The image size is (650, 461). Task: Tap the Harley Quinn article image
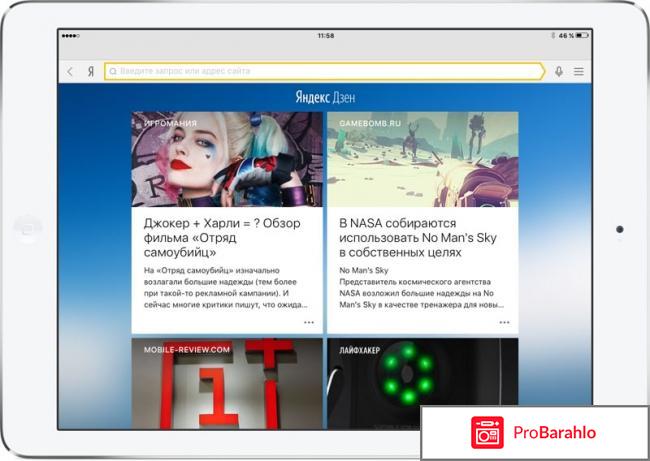tap(227, 160)
